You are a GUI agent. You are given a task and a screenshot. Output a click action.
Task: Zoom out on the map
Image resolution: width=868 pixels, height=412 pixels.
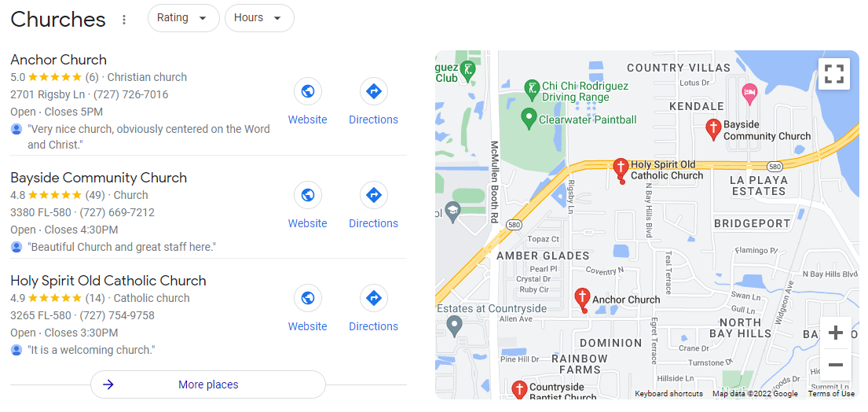click(835, 364)
